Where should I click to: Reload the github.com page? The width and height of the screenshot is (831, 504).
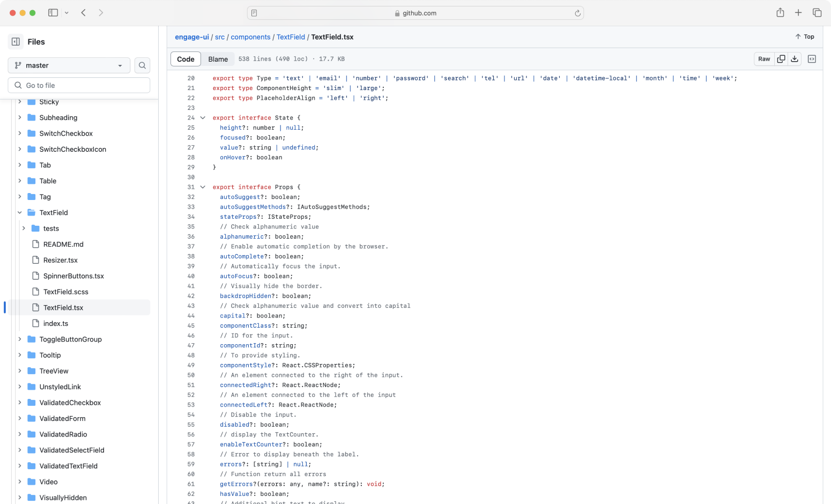[577, 13]
